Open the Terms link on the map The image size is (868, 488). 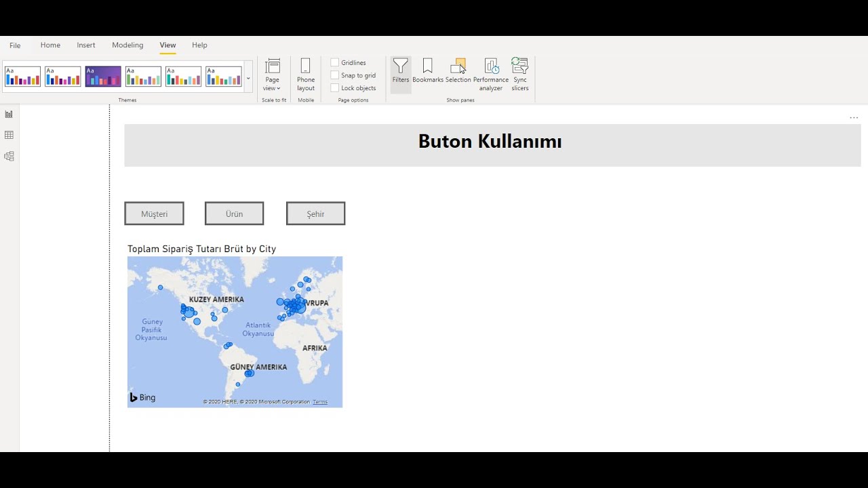320,402
